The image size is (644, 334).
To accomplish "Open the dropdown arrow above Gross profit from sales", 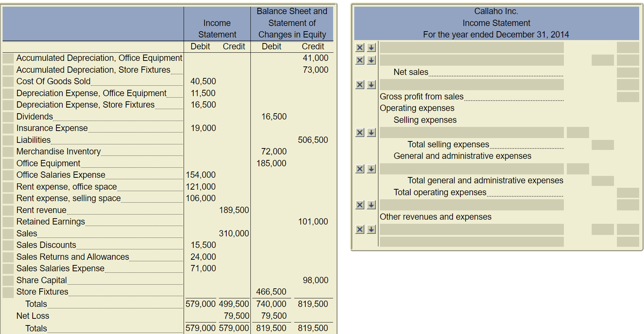I will pos(371,85).
